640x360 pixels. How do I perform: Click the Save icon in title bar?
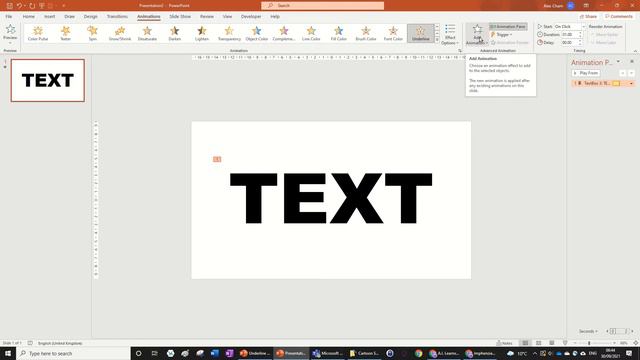[9, 6]
